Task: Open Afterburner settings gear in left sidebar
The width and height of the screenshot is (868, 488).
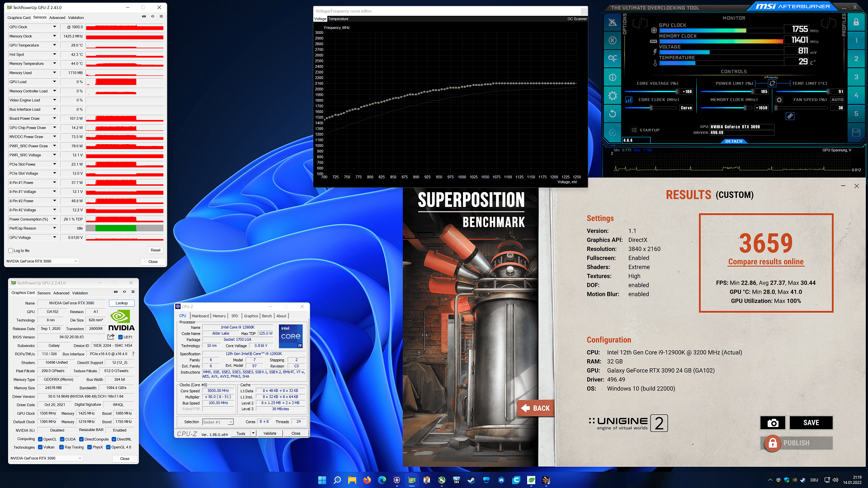Action: click(x=613, y=96)
